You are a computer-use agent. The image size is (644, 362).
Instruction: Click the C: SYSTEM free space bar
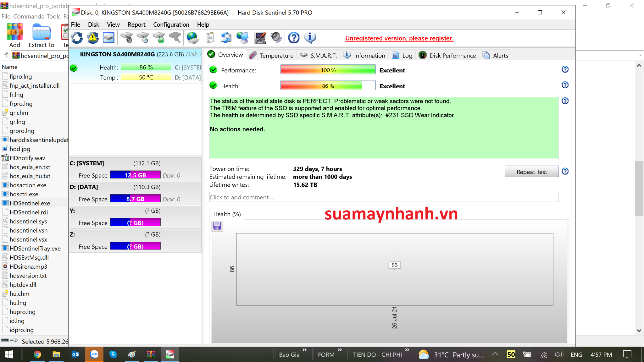(135, 175)
